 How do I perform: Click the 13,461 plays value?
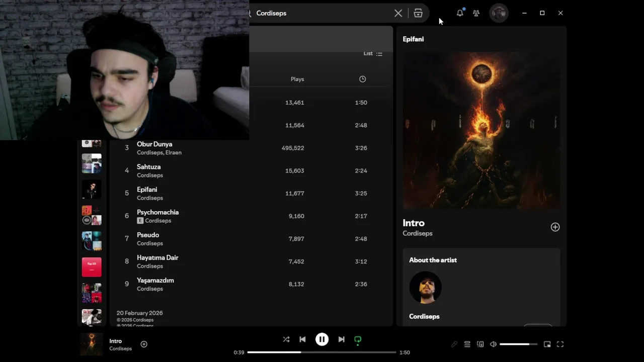(x=294, y=103)
